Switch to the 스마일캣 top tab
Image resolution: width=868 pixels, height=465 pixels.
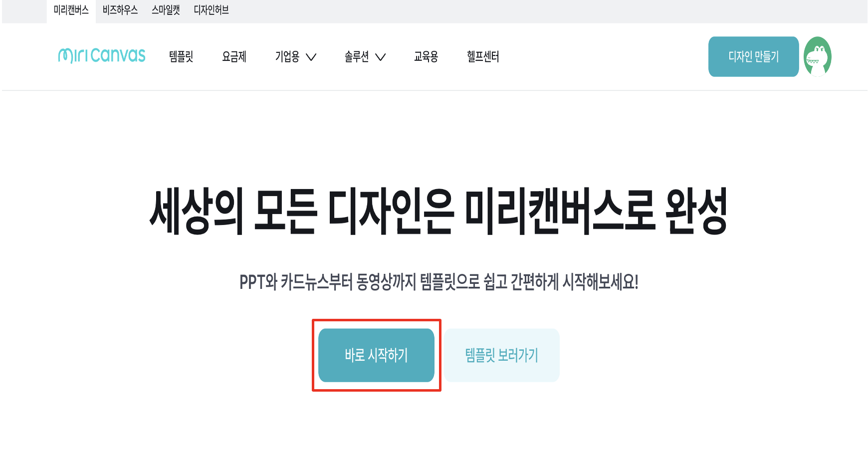pyautogui.click(x=166, y=10)
